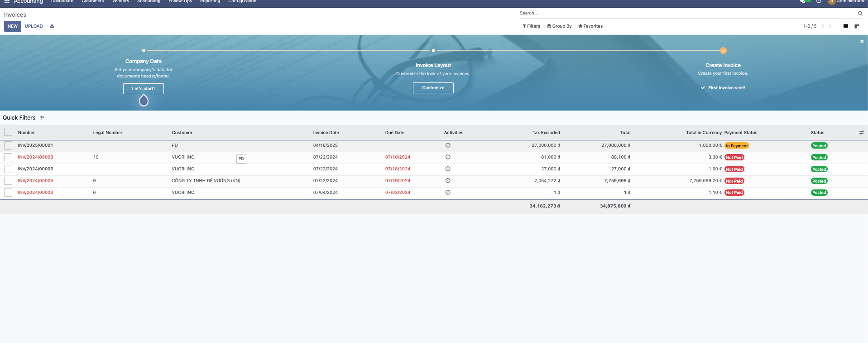Switch to kanban view
868x343 pixels.
[857, 26]
